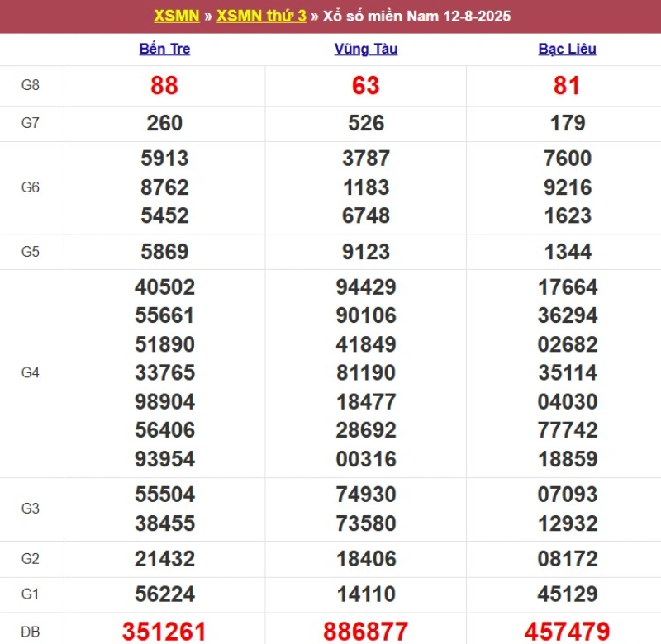Click G3 number 38455
661x644 pixels.
[x=164, y=523]
